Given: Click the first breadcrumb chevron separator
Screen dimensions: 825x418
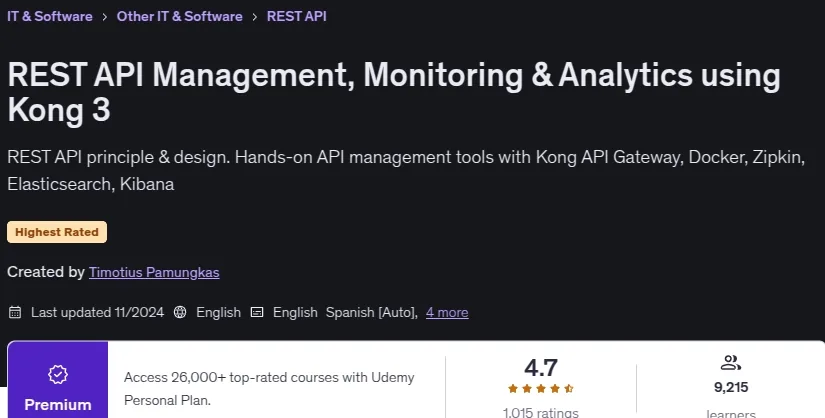Looking at the screenshot, I should coord(105,17).
